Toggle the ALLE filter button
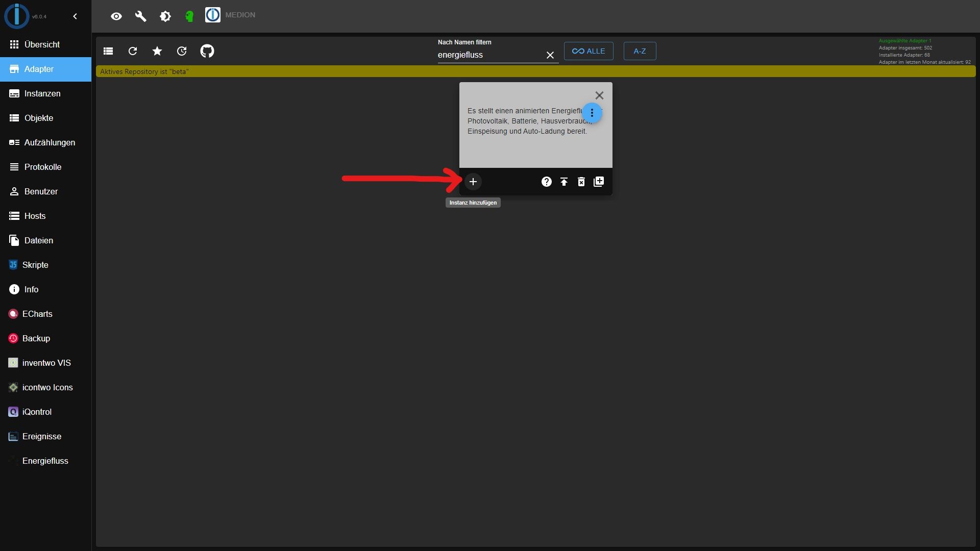Image resolution: width=980 pixels, height=551 pixels. pyautogui.click(x=589, y=51)
